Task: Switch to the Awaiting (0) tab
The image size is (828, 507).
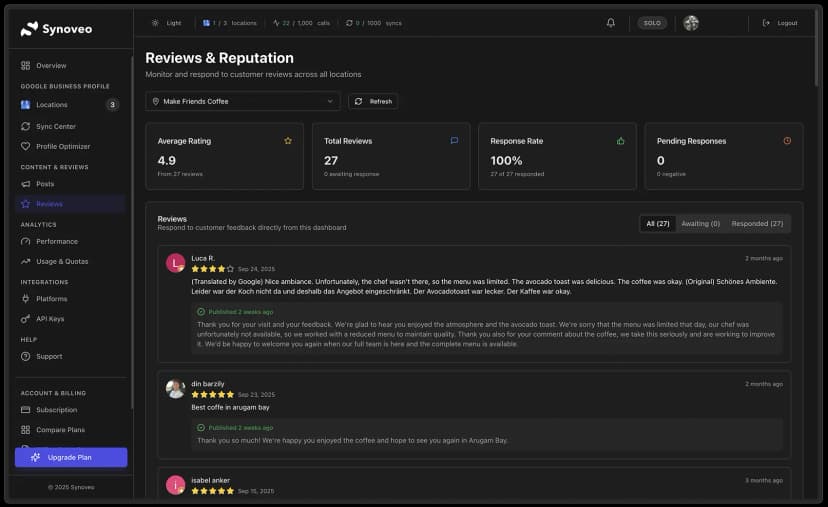Action: tap(700, 224)
